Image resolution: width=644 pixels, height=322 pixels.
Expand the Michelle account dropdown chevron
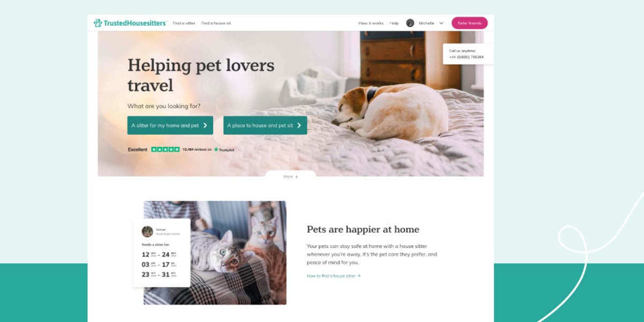tap(441, 23)
